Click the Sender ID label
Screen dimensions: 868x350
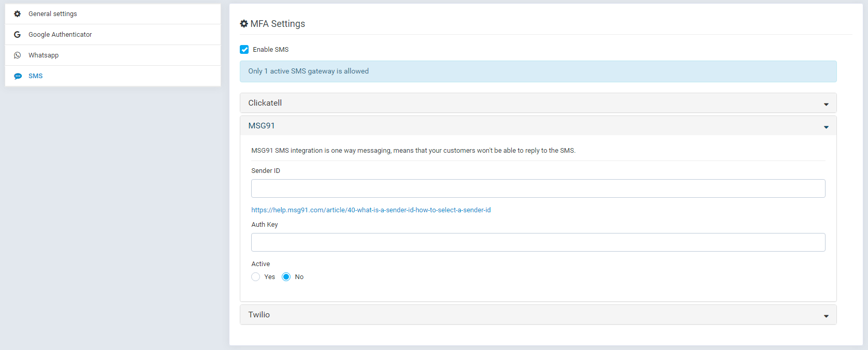[266, 171]
